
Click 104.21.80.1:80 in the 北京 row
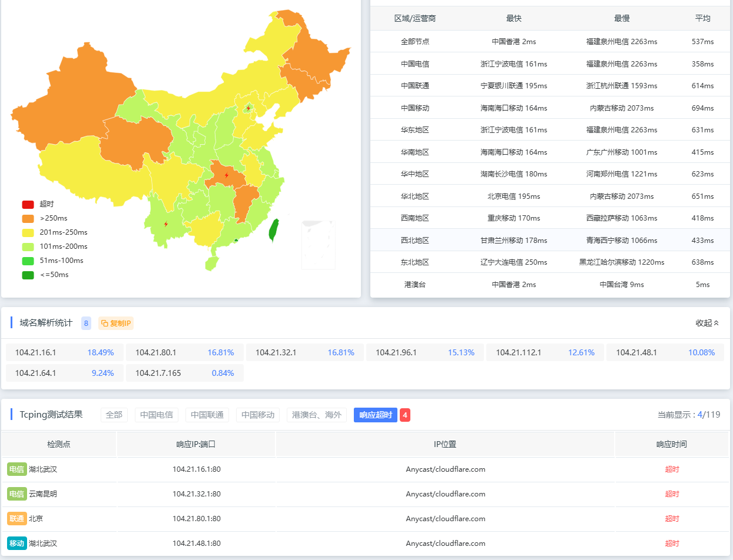coord(197,519)
